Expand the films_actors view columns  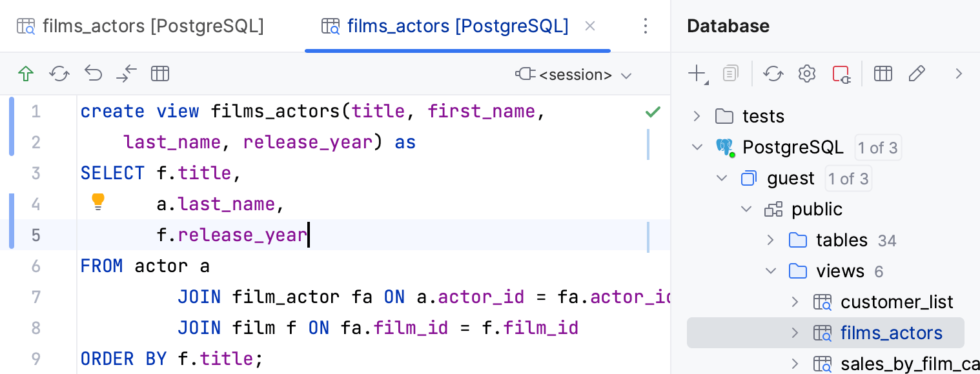795,332
